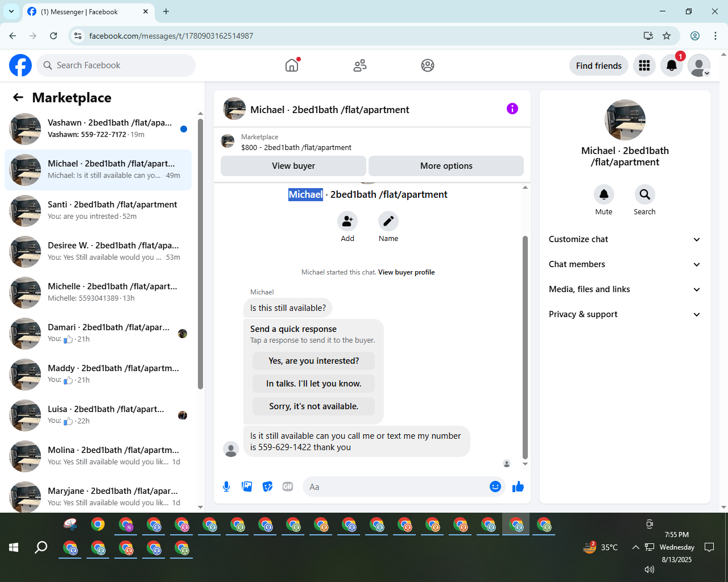
Task: Send quick reply 'In talks. I'll let you know.'
Action: 313,384
